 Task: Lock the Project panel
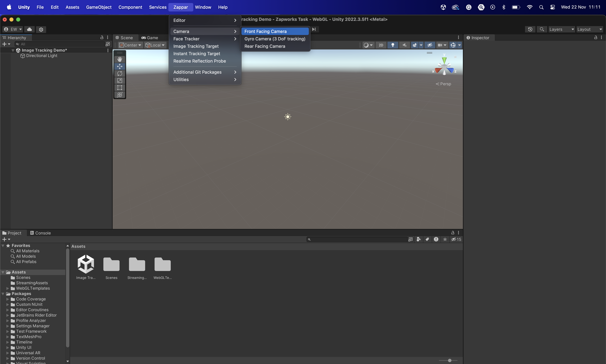pyautogui.click(x=453, y=232)
